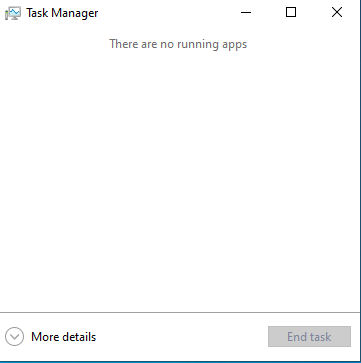Screen dimensions: 361x363
Task: Close the Task Manager window
Action: point(337,13)
